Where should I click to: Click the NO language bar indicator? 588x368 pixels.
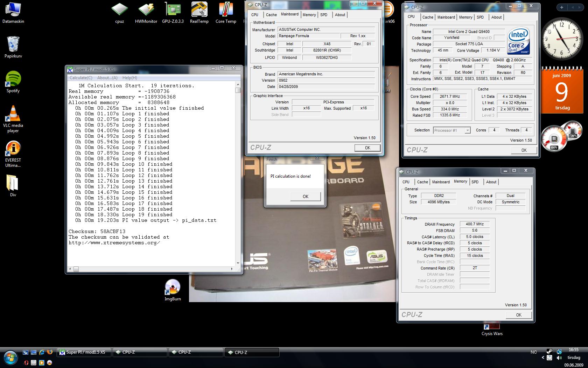533,352
